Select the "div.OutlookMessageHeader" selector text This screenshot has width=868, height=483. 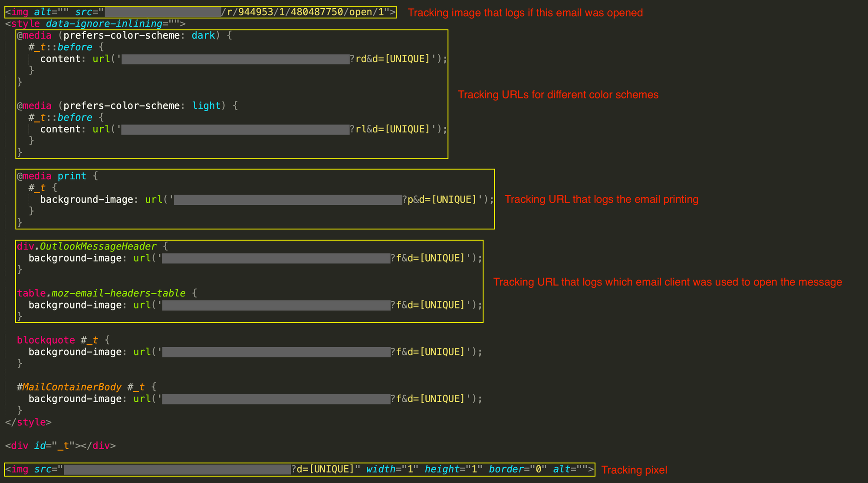tap(87, 246)
